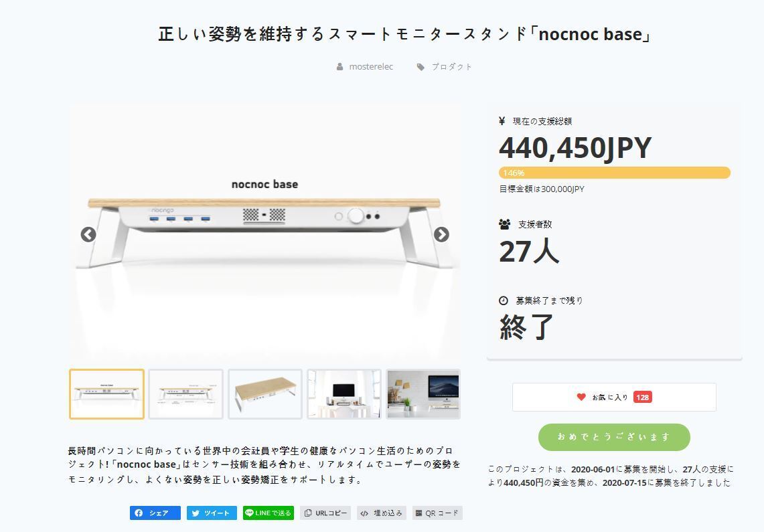Click the 146% funding progress bar
The image size is (764, 532).
pyautogui.click(x=614, y=173)
